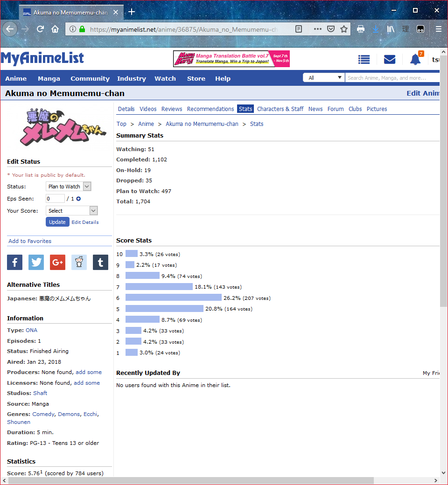448x485 pixels.
Task: Switch to the Reviews tab
Action: click(x=172, y=109)
